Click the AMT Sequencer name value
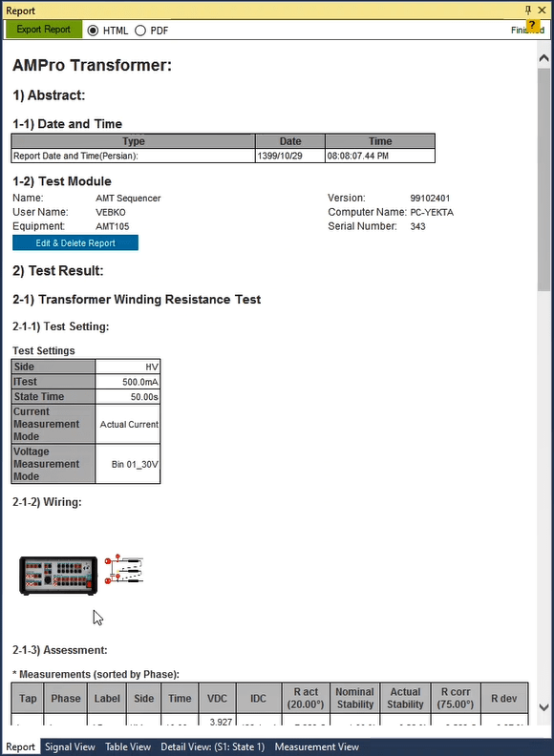 pos(128,199)
